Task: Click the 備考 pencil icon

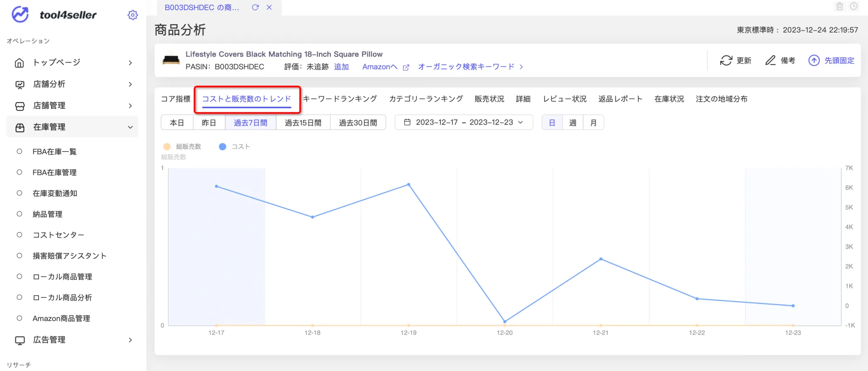Action: 771,60
